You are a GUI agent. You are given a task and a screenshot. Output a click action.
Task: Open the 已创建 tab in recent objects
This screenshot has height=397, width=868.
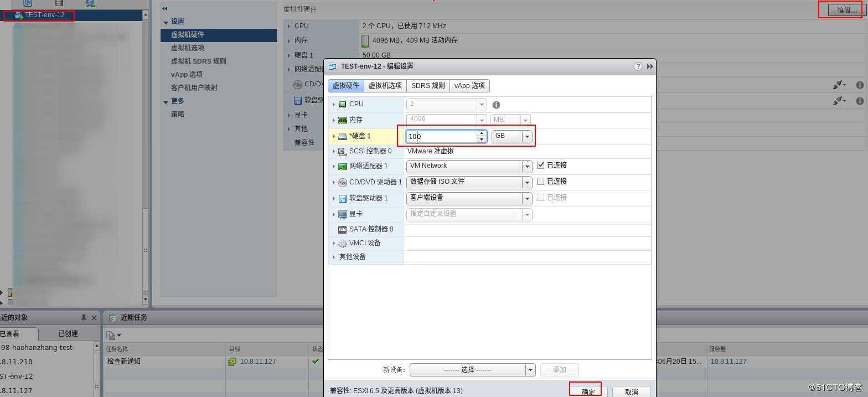coord(68,334)
